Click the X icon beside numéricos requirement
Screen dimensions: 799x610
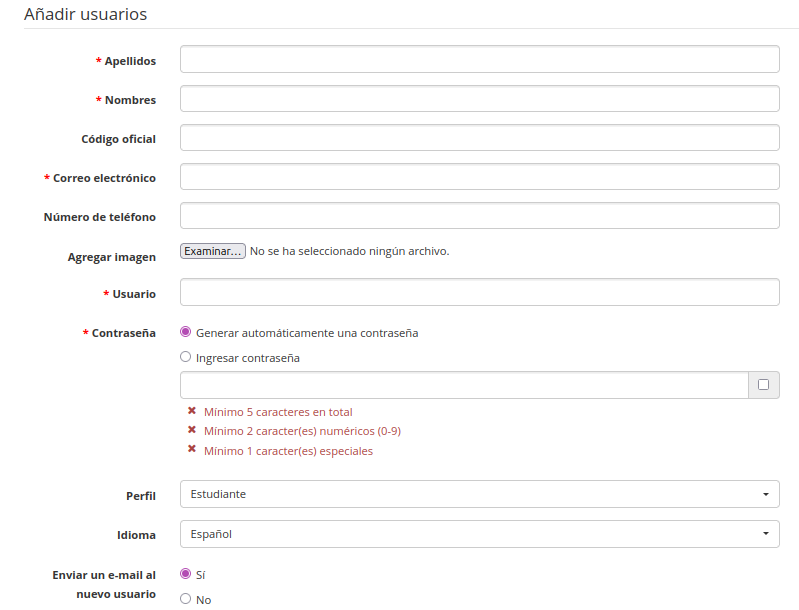pyautogui.click(x=191, y=430)
